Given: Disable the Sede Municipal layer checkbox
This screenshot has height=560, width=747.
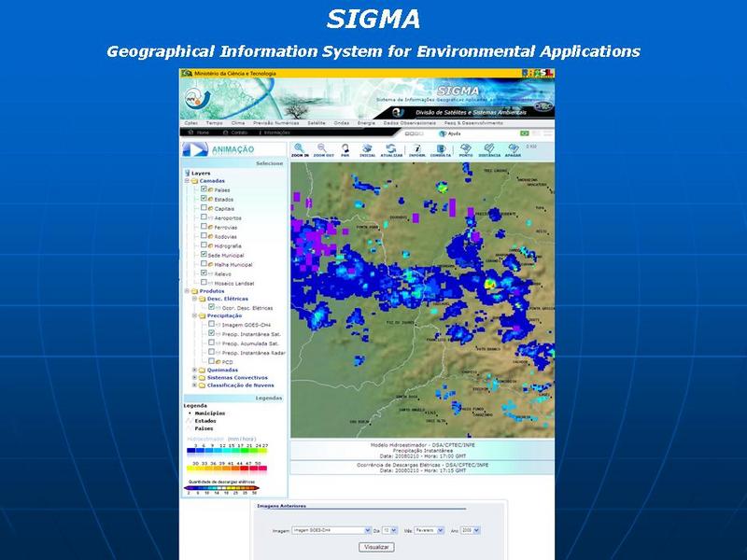Looking at the screenshot, I should coord(204,254).
